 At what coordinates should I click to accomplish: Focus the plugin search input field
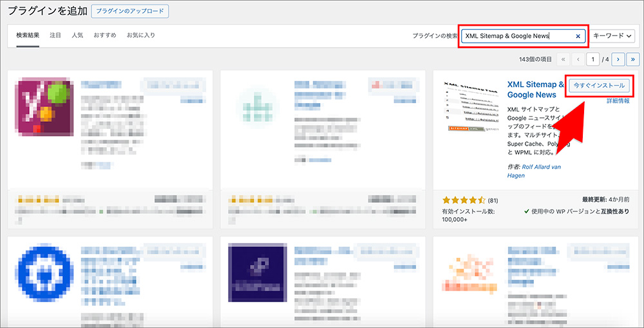click(523, 35)
